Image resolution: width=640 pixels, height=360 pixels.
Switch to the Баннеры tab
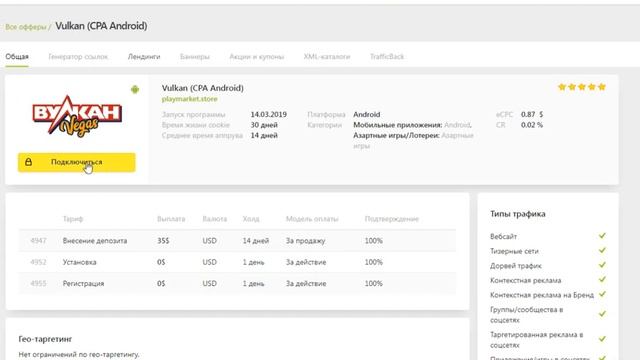[x=195, y=57]
